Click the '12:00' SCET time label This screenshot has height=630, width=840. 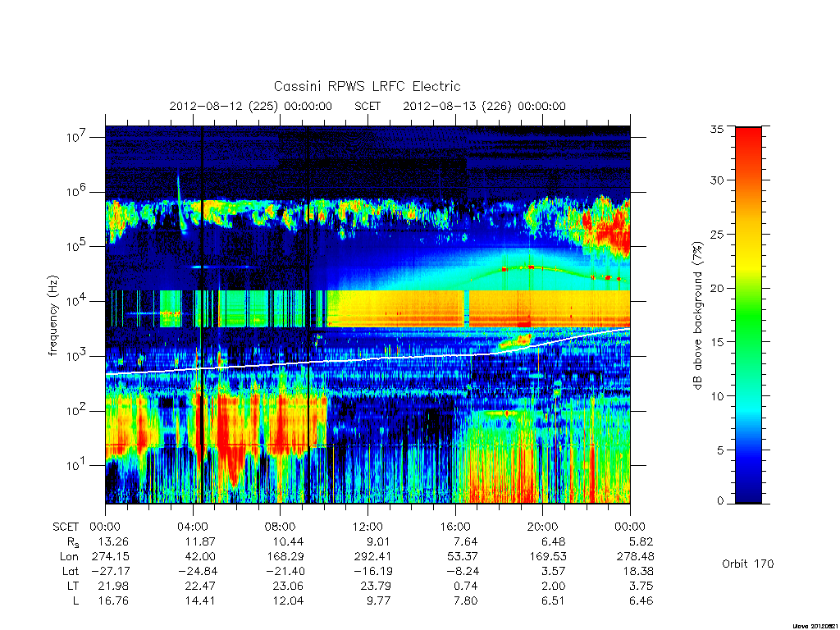pyautogui.click(x=367, y=527)
